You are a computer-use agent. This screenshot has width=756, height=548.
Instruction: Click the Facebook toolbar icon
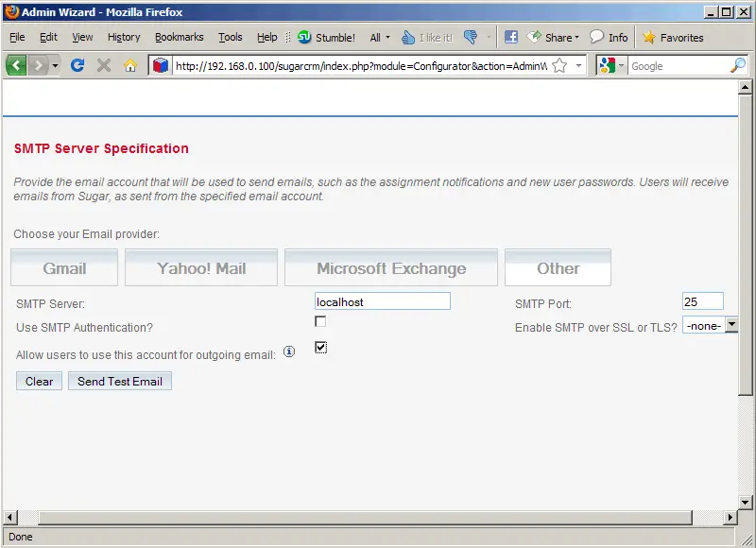point(510,37)
